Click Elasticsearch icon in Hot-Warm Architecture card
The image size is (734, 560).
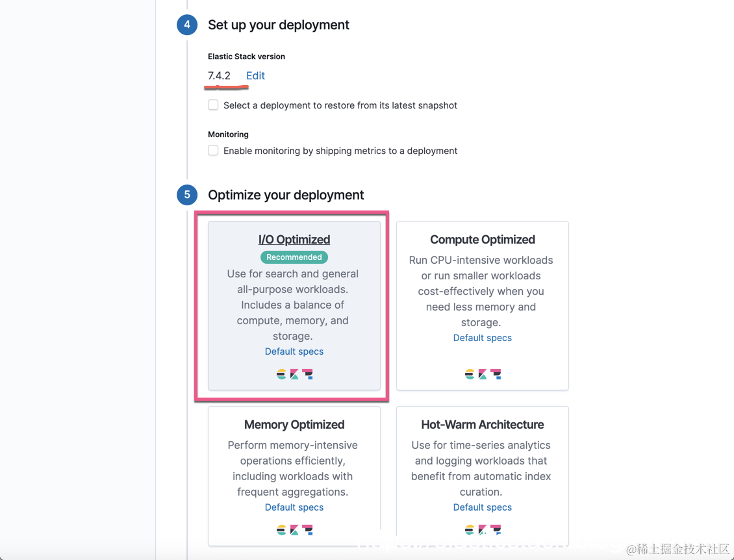[x=470, y=530]
